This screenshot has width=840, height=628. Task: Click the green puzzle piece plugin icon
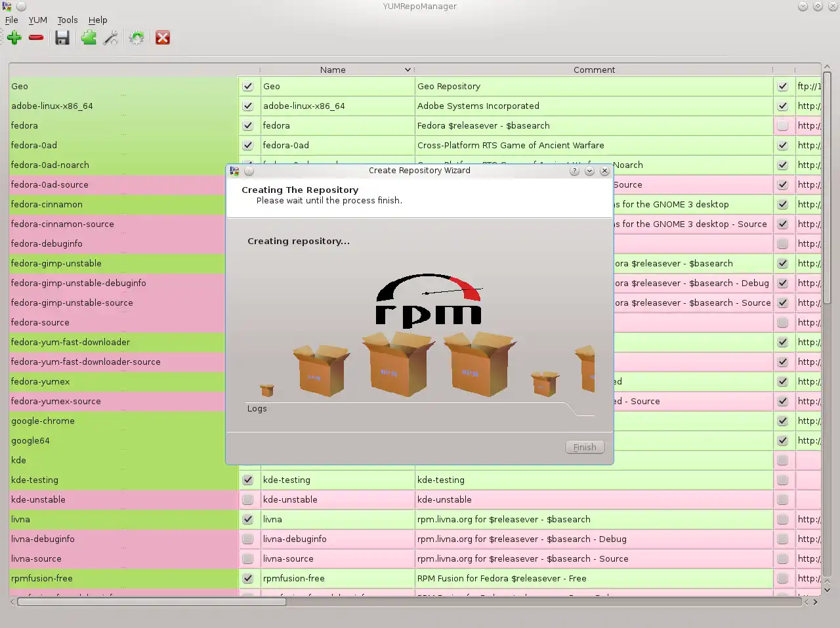click(x=89, y=38)
